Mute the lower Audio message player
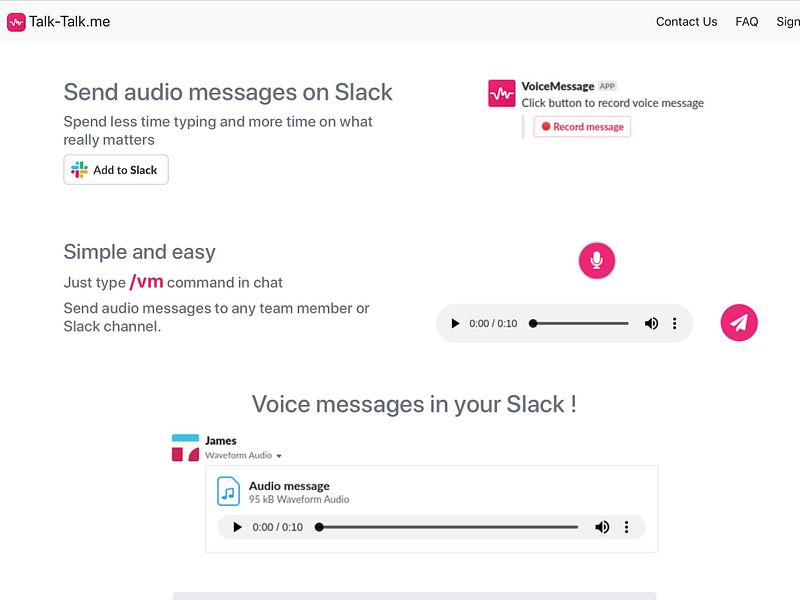The image size is (800, 600). pyautogui.click(x=602, y=527)
